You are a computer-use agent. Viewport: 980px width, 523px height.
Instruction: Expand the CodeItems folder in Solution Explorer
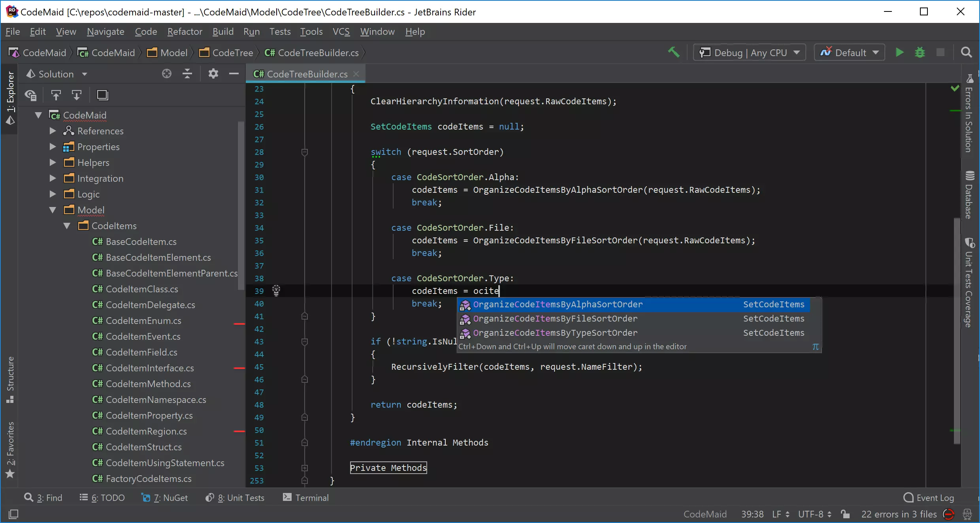tap(68, 226)
